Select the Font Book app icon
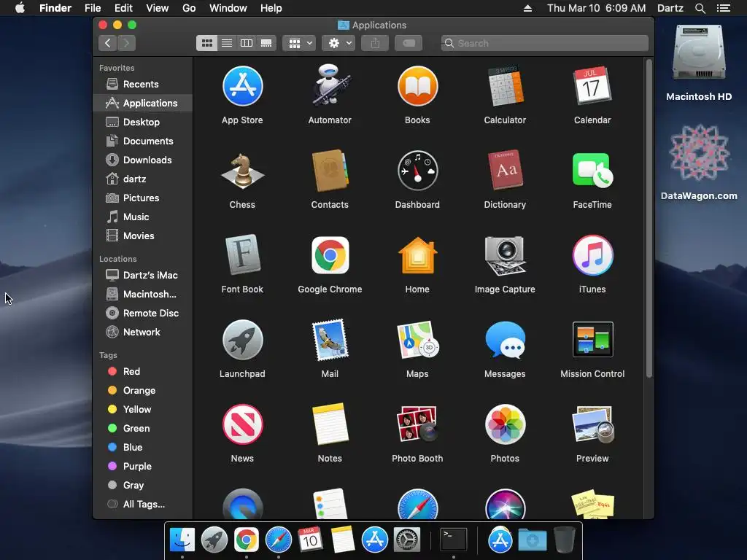747x560 pixels. (242, 255)
